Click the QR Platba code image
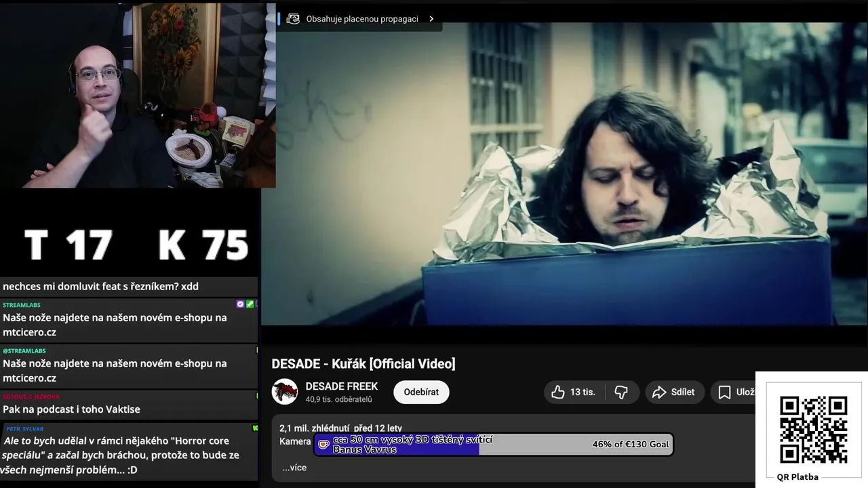This screenshot has width=868, height=488. (813, 429)
